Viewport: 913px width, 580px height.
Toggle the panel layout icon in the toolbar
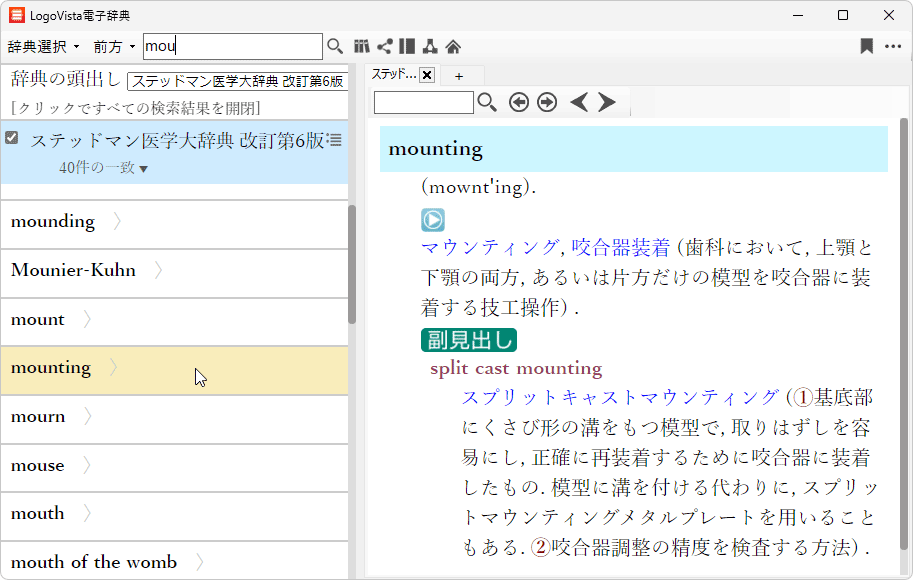point(406,46)
